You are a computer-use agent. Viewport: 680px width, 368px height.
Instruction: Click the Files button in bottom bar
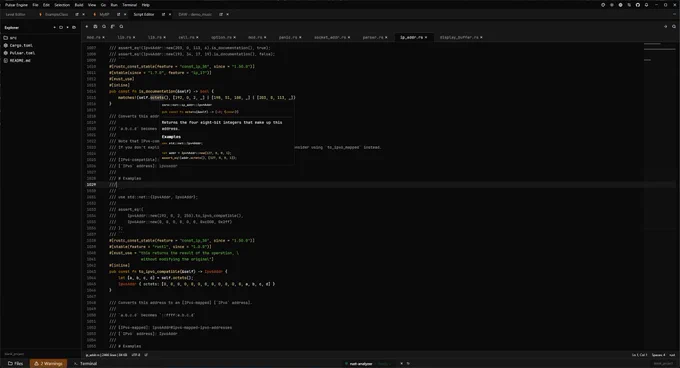click(16, 364)
